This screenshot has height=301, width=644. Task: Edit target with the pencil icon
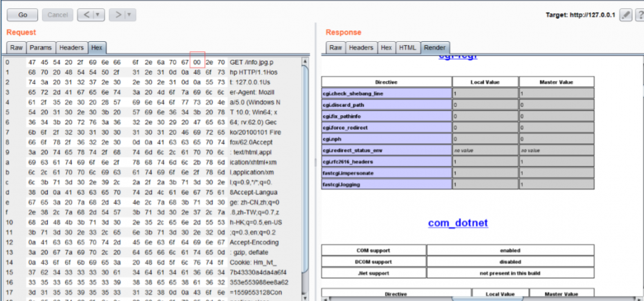pyautogui.click(x=625, y=15)
